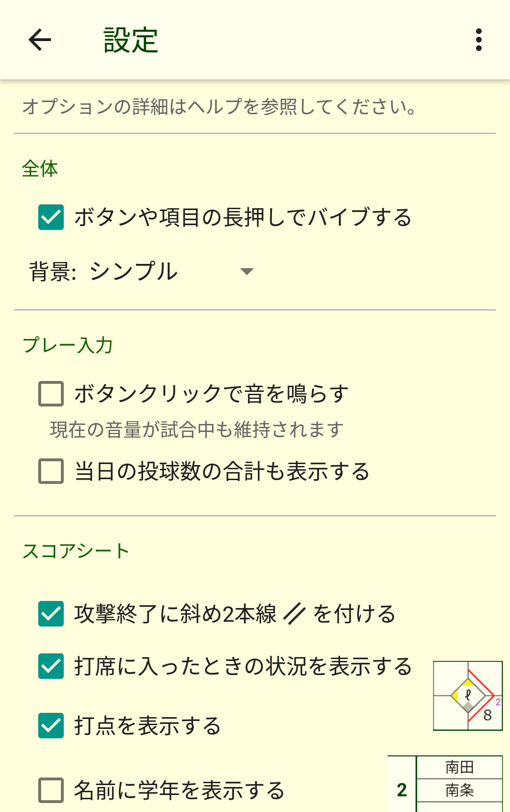This screenshot has height=812, width=510.
Task: Enable ボタンクリックで音を鳴らす checkbox
Action: click(51, 394)
